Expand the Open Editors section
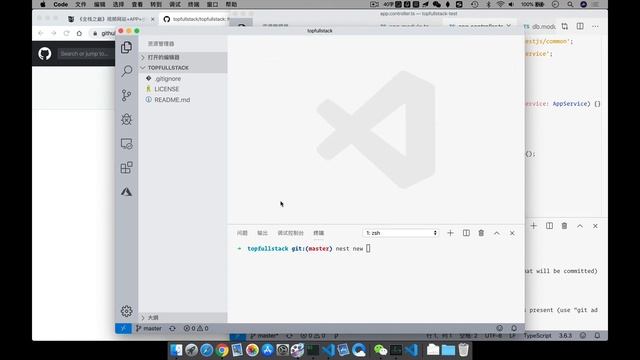The height and width of the screenshot is (360, 640). [183, 57]
